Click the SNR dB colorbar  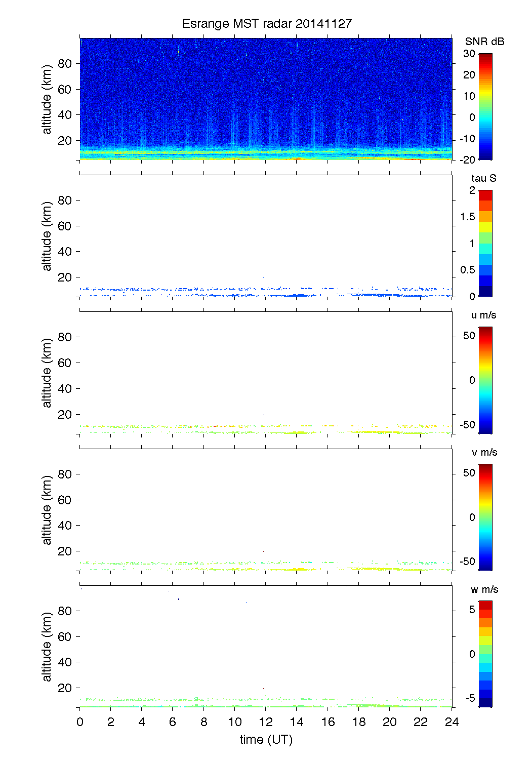[x=485, y=106]
